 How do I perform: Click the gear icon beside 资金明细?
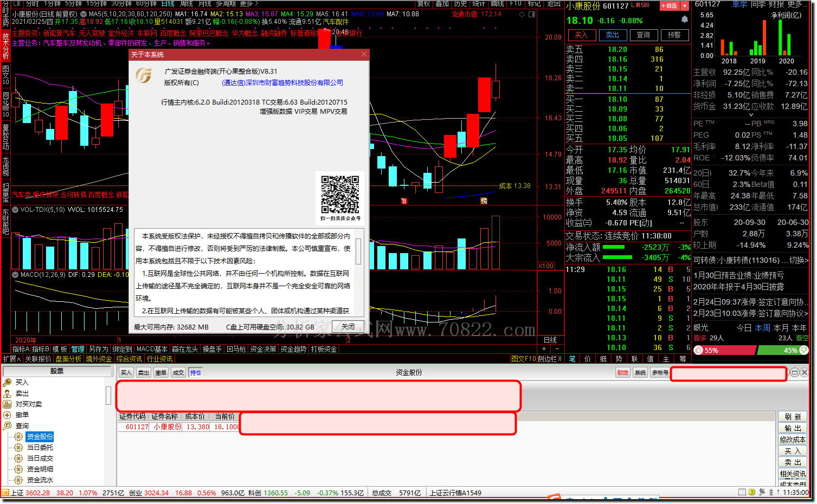pos(18,469)
